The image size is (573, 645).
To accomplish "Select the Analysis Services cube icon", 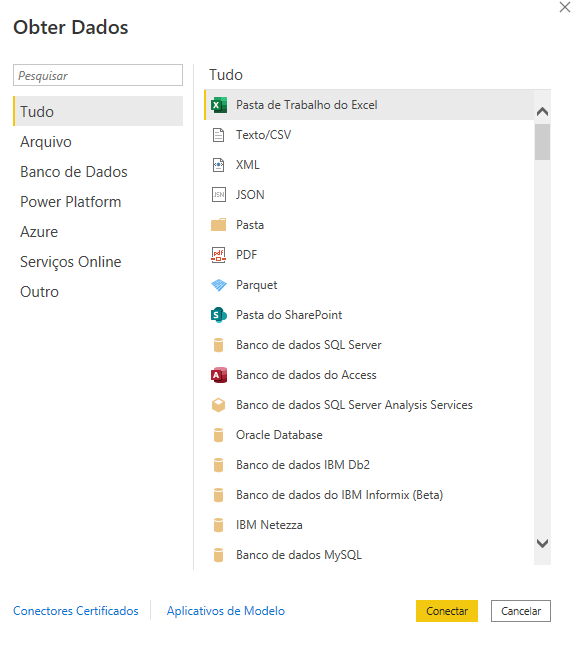I will (x=218, y=405).
